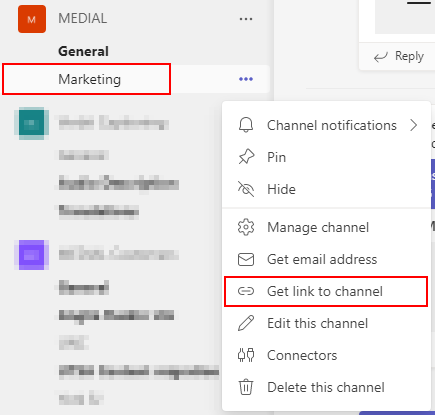The height and width of the screenshot is (415, 435).
Task: Click Reply under the conversation
Action: [x=399, y=56]
